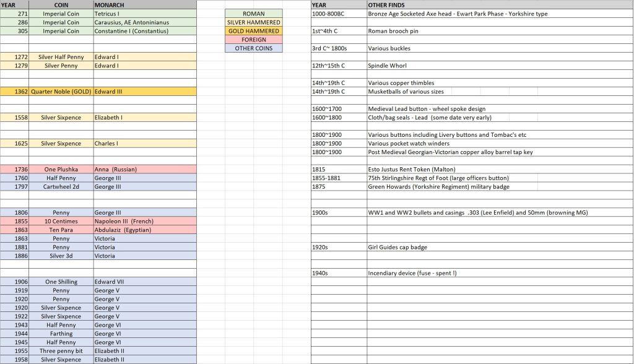The image size is (634, 364).
Task: Select the "One Shilling" coin cell
Action: pyautogui.click(x=61, y=282)
